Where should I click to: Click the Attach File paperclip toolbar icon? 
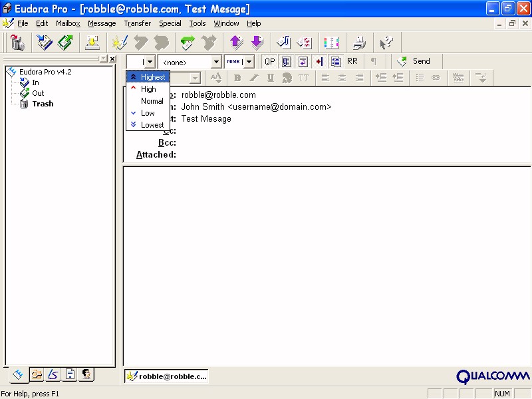pos(284,43)
